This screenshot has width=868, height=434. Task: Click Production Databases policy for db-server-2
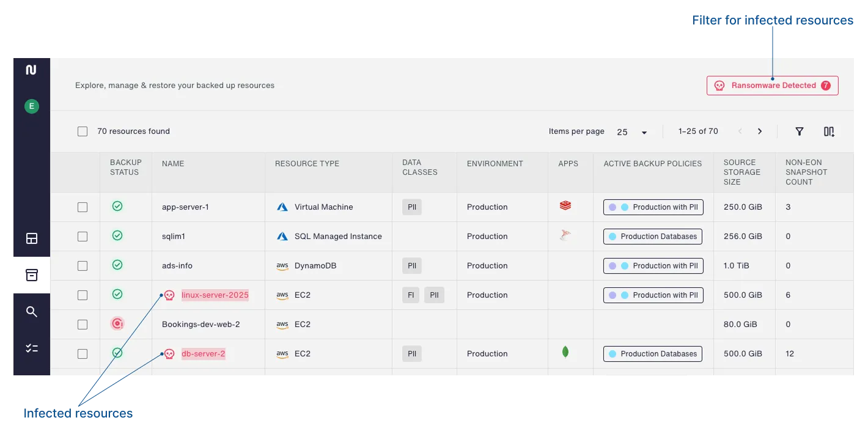coord(653,354)
